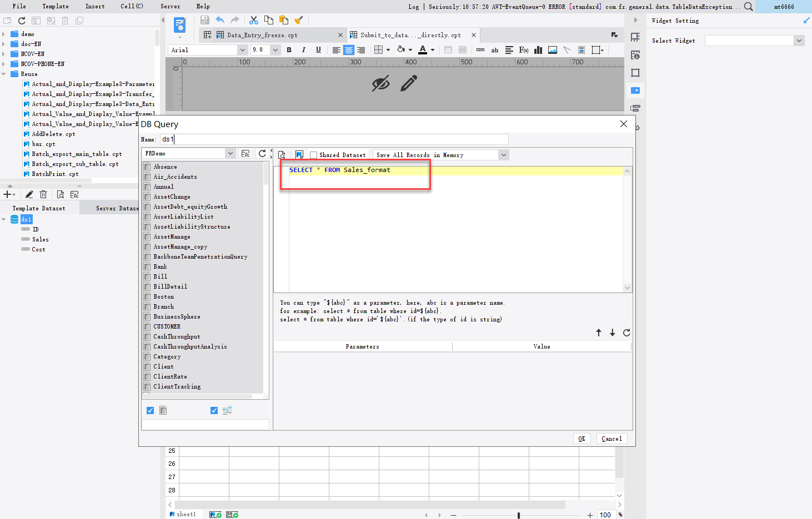812x519 pixels.
Task: Delete selected dataset with trash icon
Action: [x=43, y=194]
